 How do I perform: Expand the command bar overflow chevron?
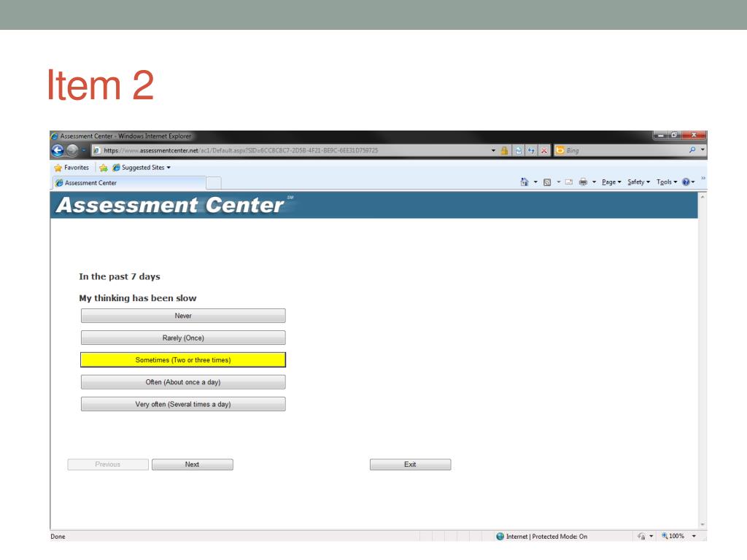(x=703, y=178)
